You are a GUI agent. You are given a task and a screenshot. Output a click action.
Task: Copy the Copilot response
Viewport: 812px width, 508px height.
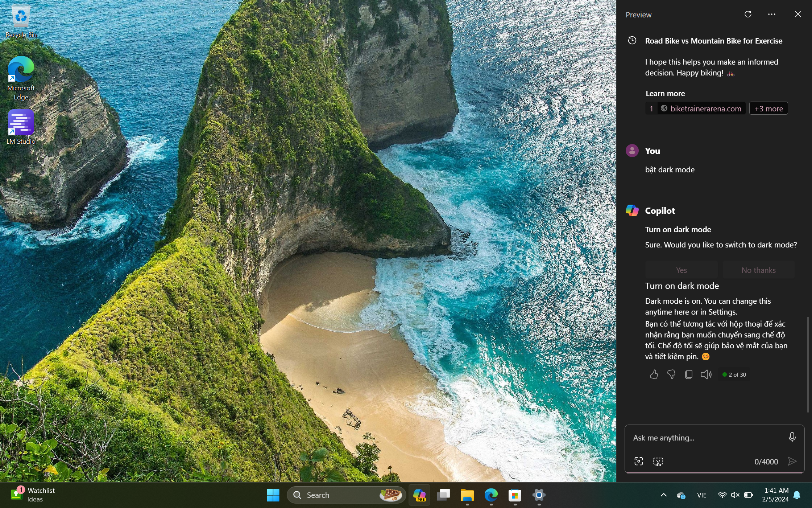click(689, 374)
